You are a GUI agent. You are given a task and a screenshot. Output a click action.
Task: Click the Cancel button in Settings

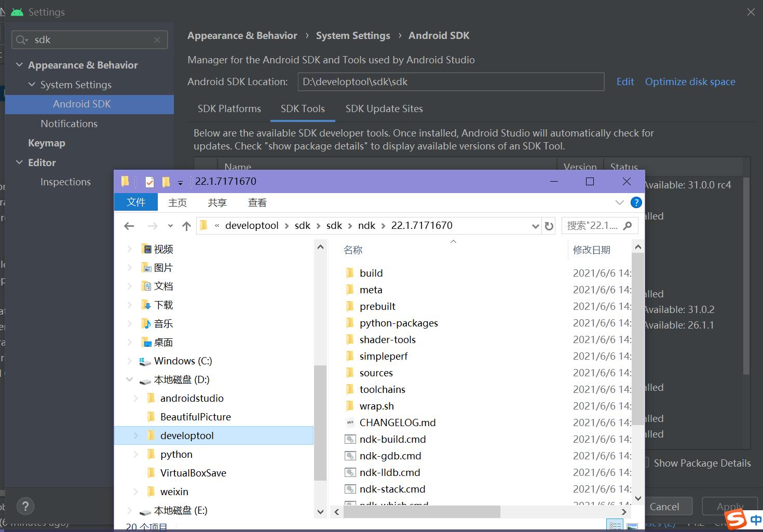pyautogui.click(x=664, y=506)
